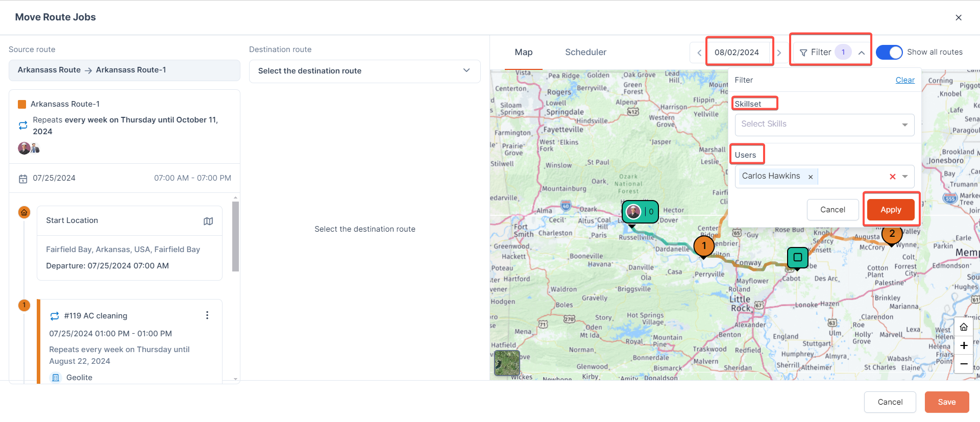Clear all selected users with red X
980x422 pixels.
[893, 177]
